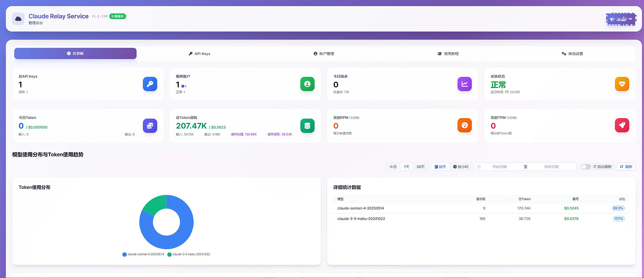This screenshot has height=278, width=644.
Task: Click the blue key icon on API Keys card
Action: click(x=150, y=84)
